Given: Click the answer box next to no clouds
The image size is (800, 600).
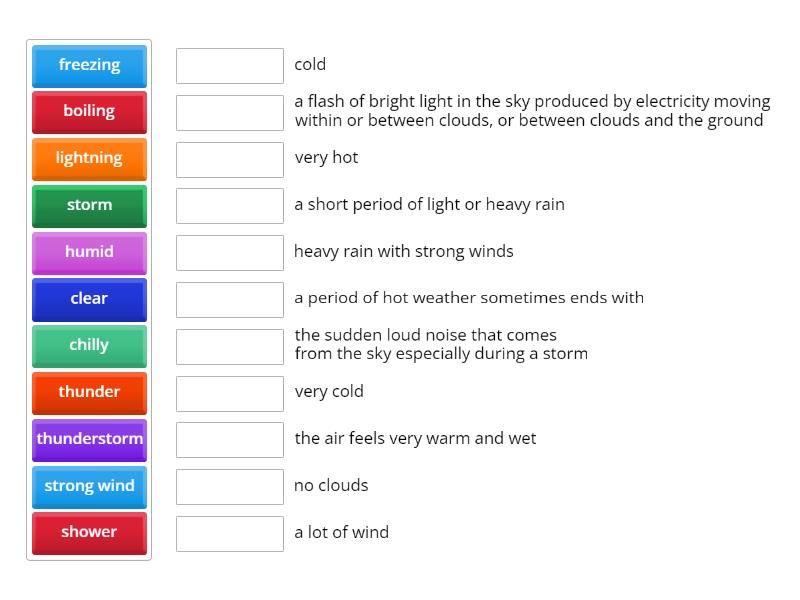Looking at the screenshot, I should click(x=229, y=486).
